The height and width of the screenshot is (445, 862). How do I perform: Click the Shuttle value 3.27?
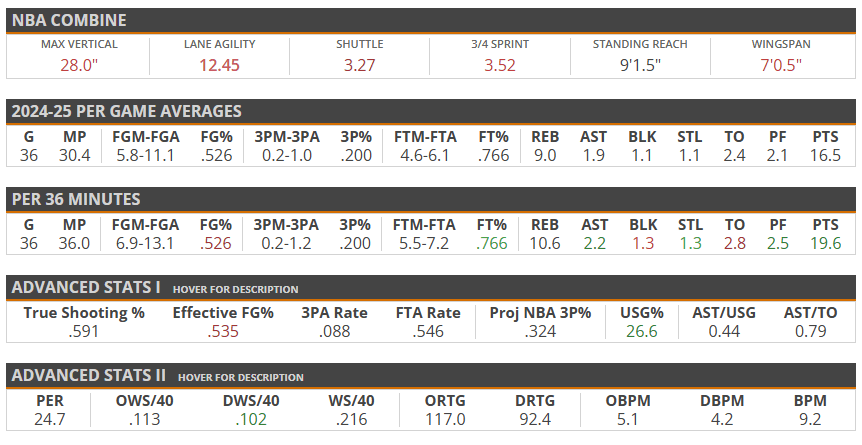[360, 65]
